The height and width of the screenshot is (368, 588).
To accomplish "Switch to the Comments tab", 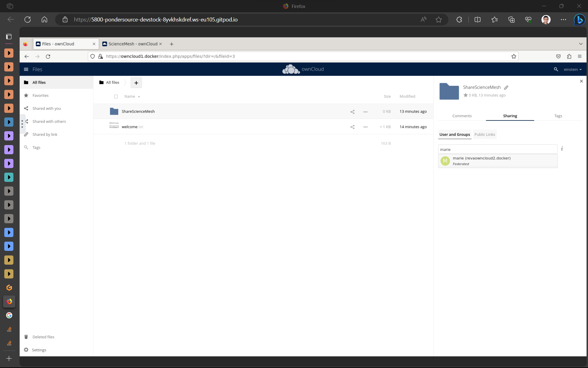I will click(462, 116).
